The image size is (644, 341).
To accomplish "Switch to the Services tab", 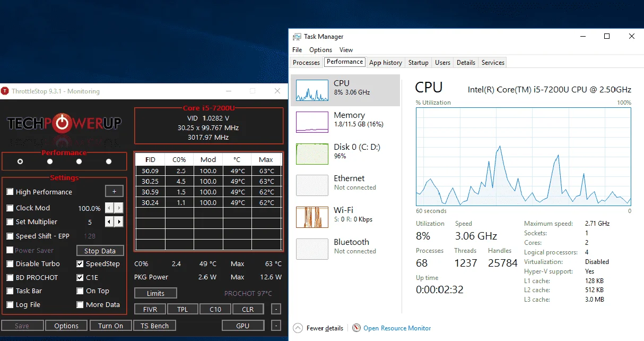I will pyautogui.click(x=493, y=63).
